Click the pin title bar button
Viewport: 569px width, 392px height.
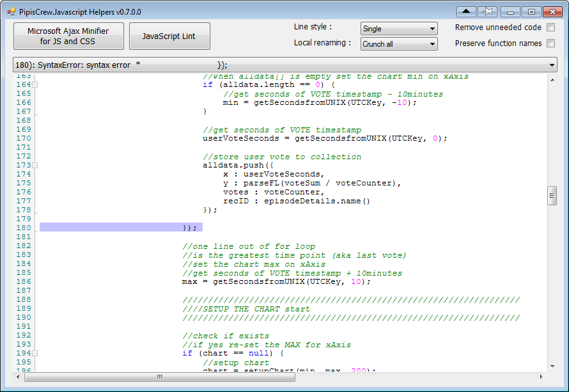tap(487, 12)
